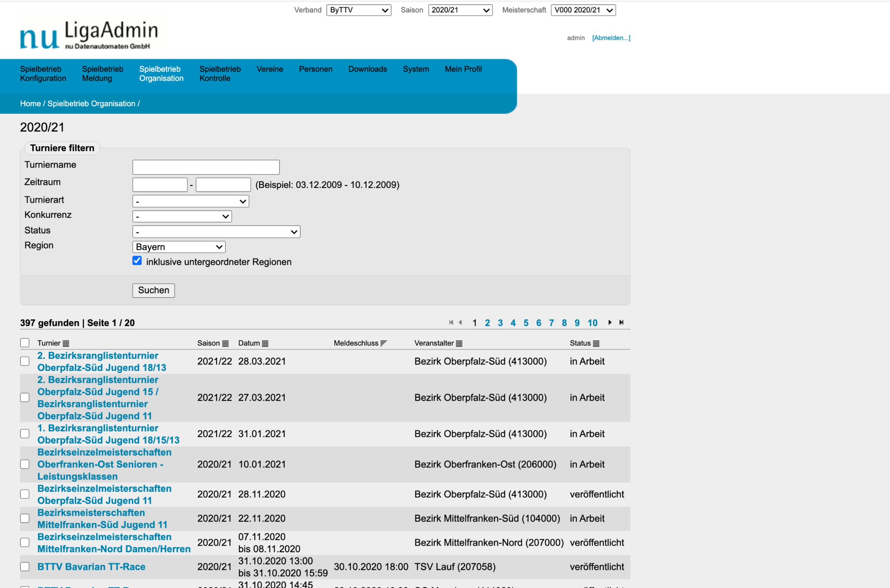Open the Saison dropdown showing 2020/21
890x588 pixels.
pyautogui.click(x=460, y=10)
